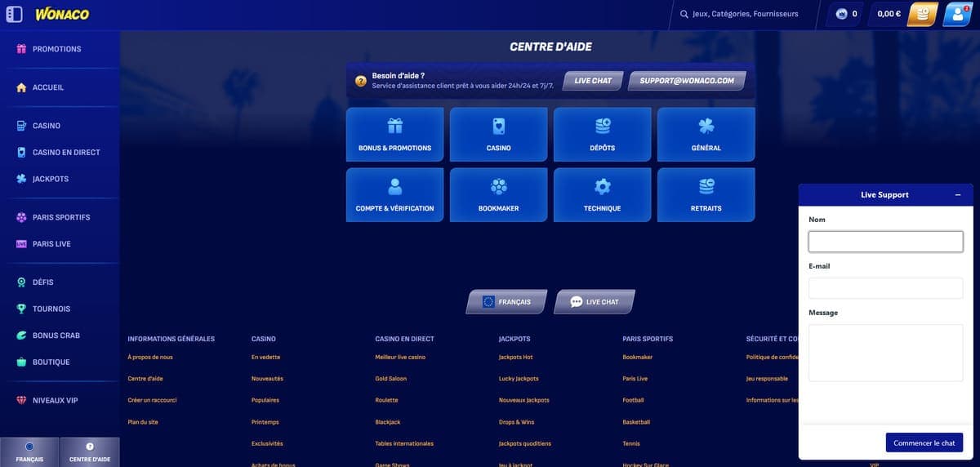
Task: Open Bookmaker help category tile
Action: click(x=499, y=195)
